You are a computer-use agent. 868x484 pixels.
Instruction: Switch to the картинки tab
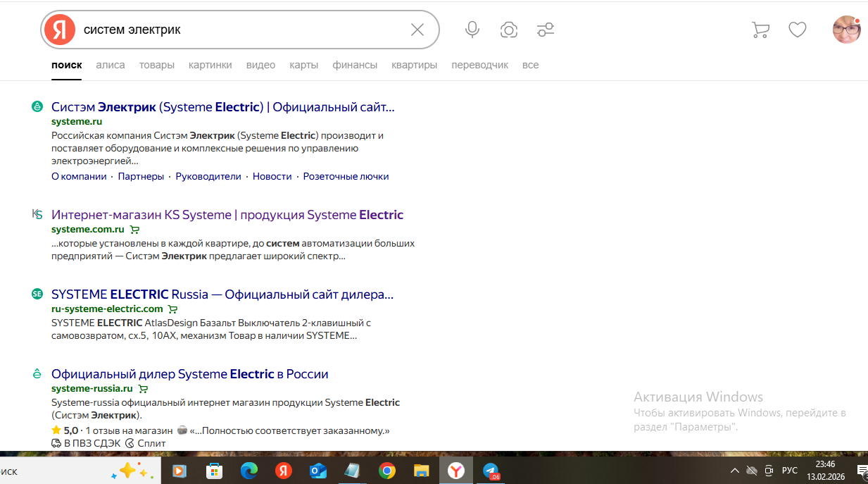pyautogui.click(x=210, y=65)
